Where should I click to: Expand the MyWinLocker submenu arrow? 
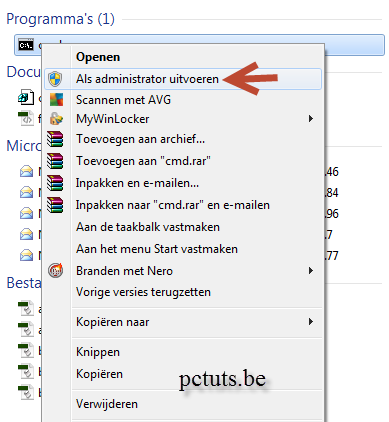[311, 119]
